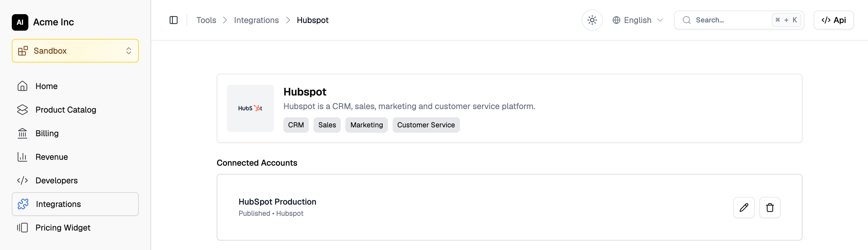Click the Hubspot breadcrumb item

point(312,20)
